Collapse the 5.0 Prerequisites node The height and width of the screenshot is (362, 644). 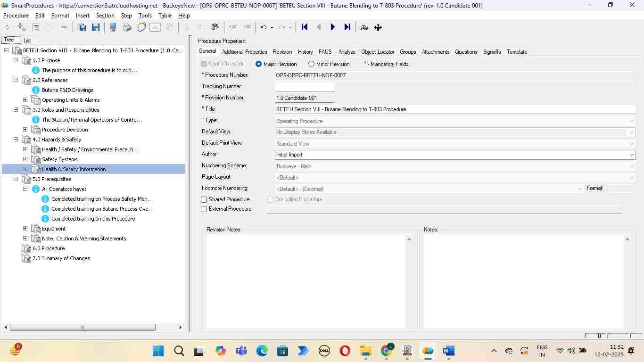pos(16,179)
